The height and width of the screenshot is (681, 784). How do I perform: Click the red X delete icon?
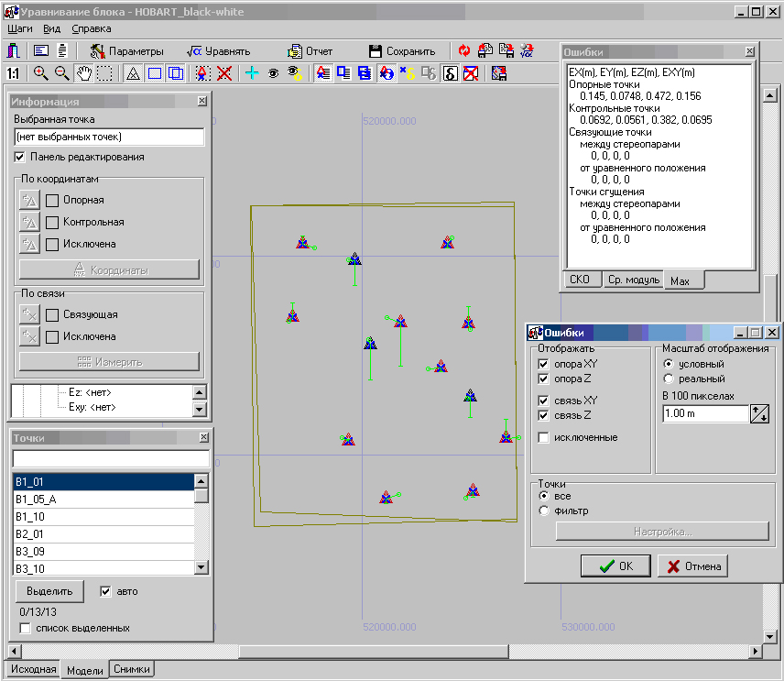click(x=223, y=74)
